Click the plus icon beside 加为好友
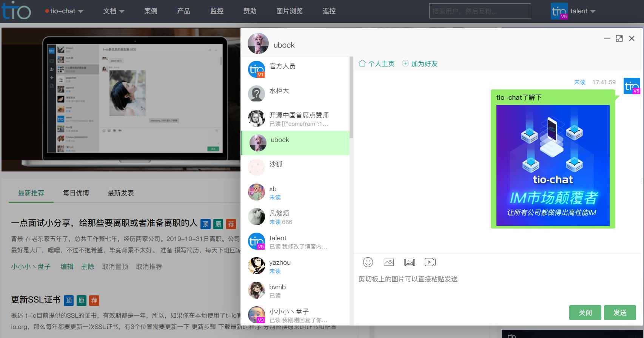Image resolution: width=644 pixels, height=338 pixels. pyautogui.click(x=405, y=63)
